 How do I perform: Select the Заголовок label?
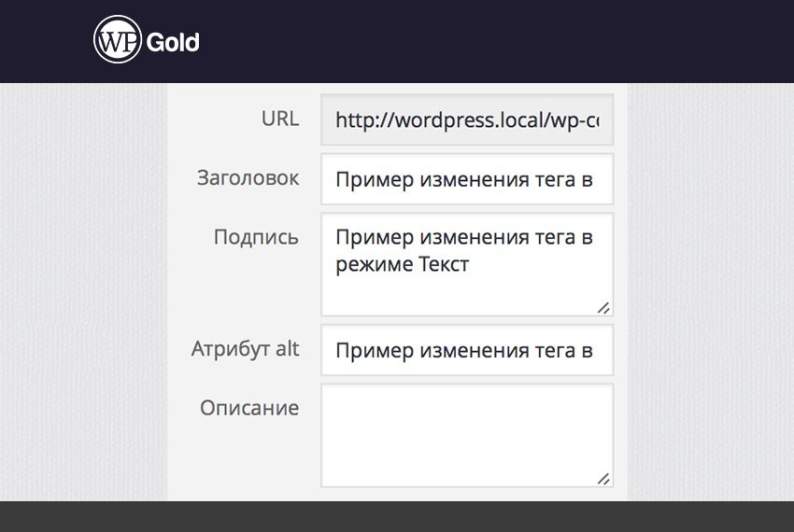point(248,177)
